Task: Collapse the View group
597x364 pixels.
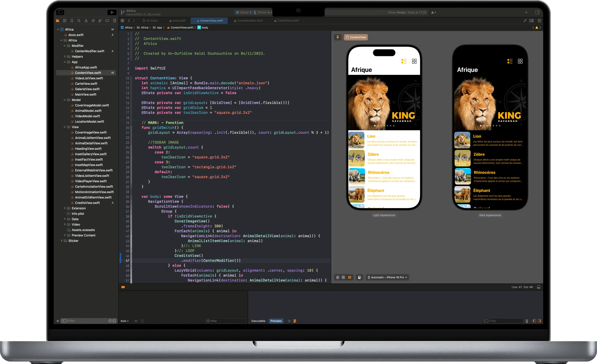Action: pyautogui.click(x=65, y=127)
